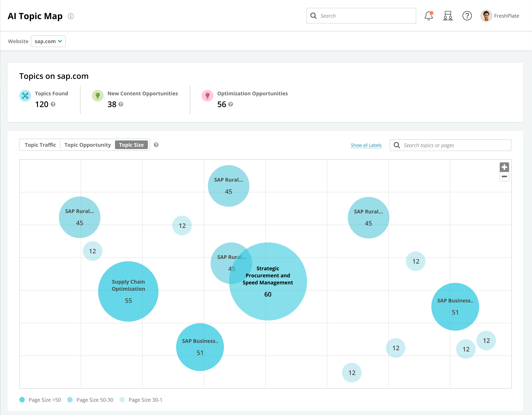The width and height of the screenshot is (532, 415).
Task: Click the 12 bubble left of top SAP Rural
Action: tap(182, 225)
